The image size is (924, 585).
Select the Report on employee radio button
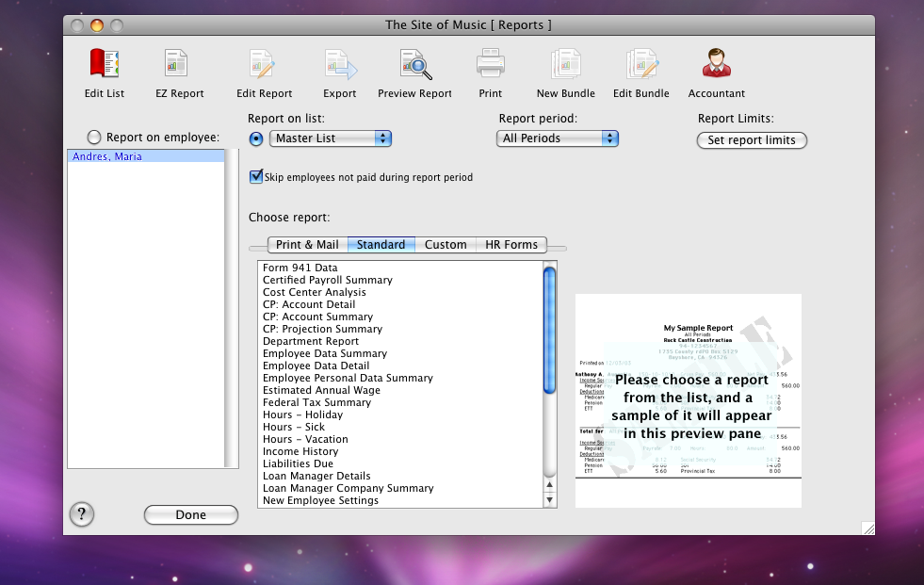click(x=94, y=138)
